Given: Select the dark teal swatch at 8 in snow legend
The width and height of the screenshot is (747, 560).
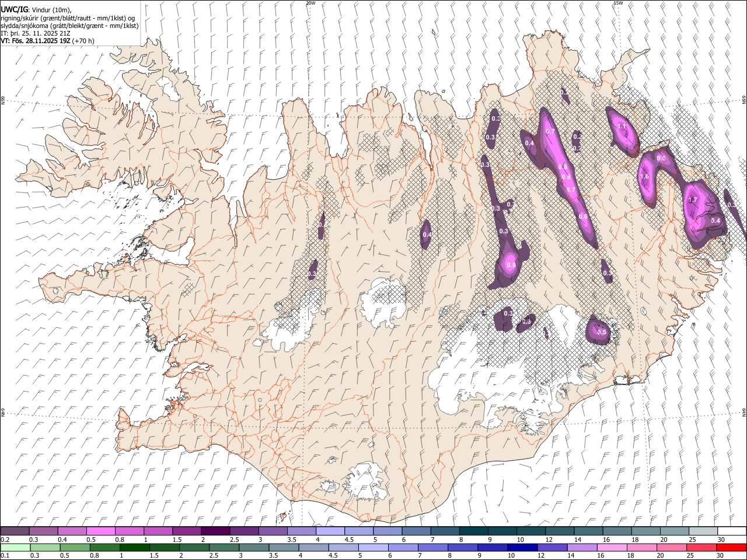Looking at the screenshot, I should pos(473,531).
